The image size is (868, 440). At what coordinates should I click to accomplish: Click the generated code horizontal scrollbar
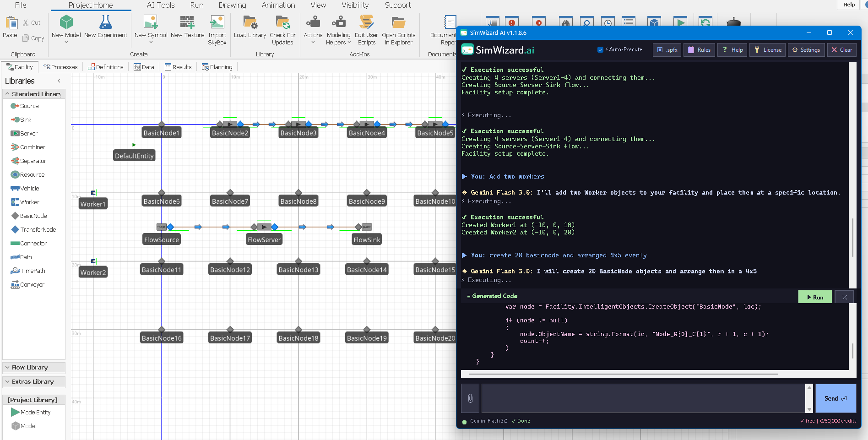click(623, 374)
